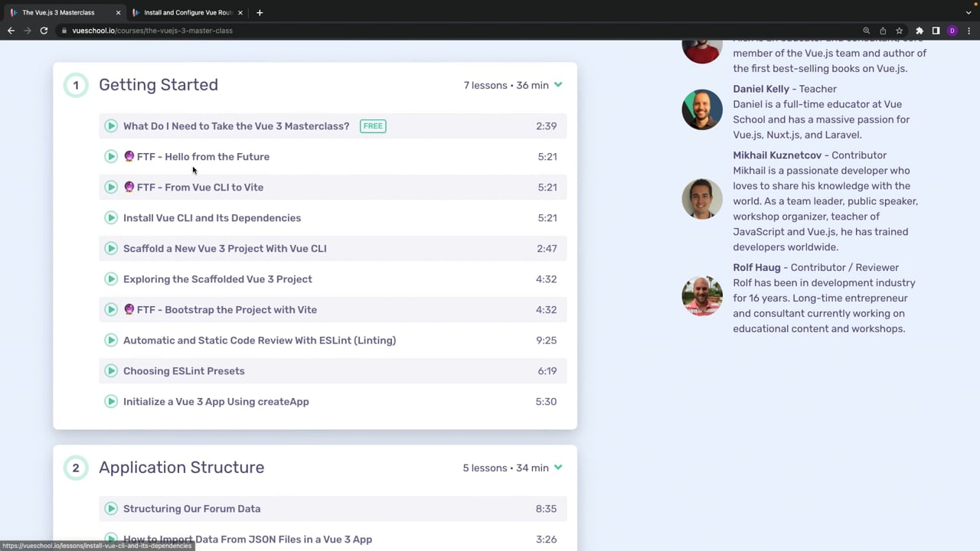Click play icon beside 'FTF - Hello from the Future'
This screenshot has height=551, width=980.
pyautogui.click(x=111, y=157)
